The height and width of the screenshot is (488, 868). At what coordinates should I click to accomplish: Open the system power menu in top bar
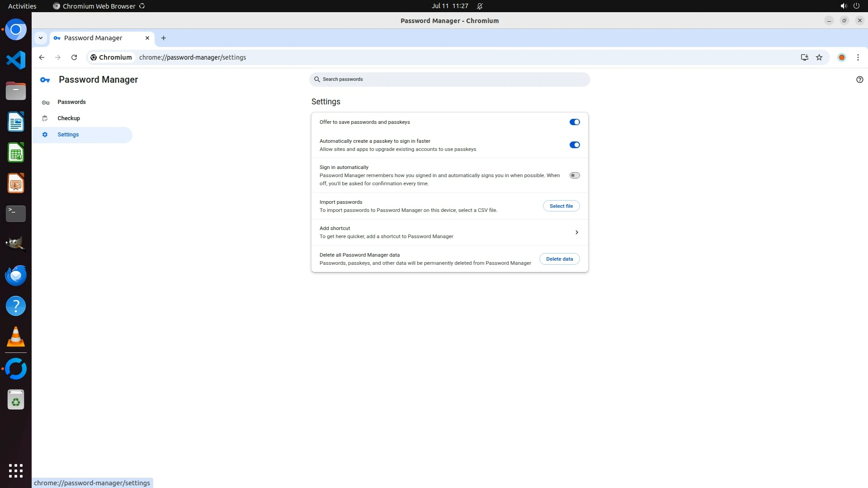(856, 6)
